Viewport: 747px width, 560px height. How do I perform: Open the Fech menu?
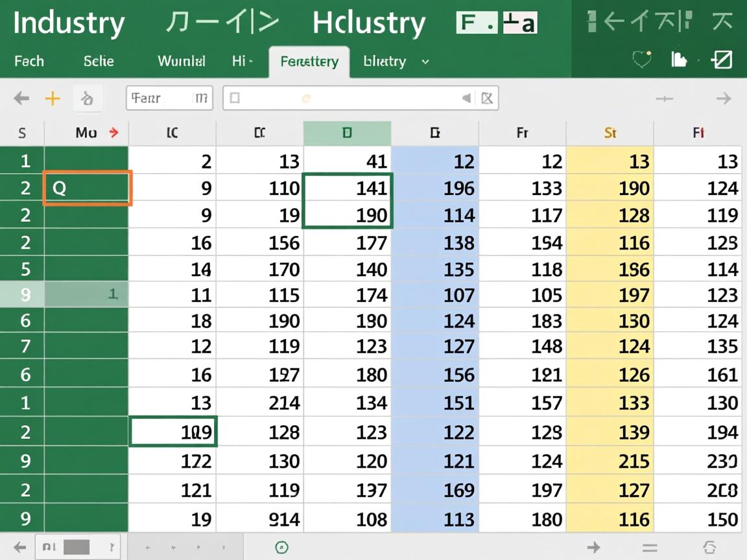(29, 62)
